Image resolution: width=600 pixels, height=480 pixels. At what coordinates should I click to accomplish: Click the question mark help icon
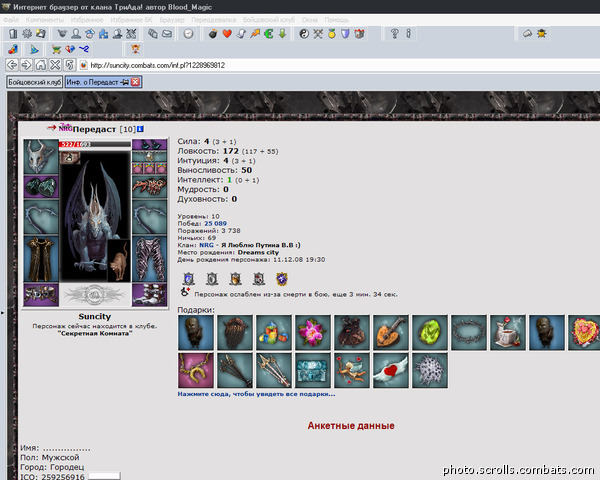pos(394,34)
